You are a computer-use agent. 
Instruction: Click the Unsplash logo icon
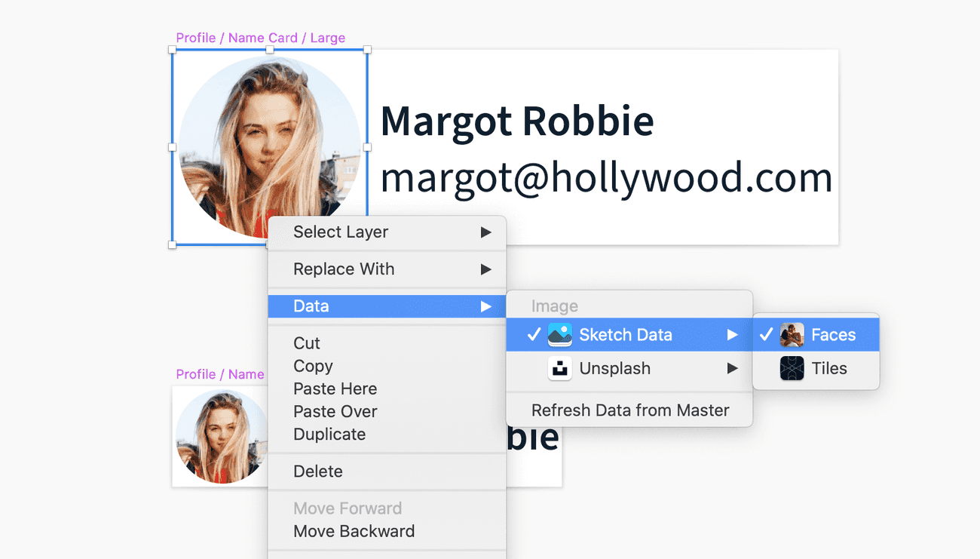coord(559,369)
